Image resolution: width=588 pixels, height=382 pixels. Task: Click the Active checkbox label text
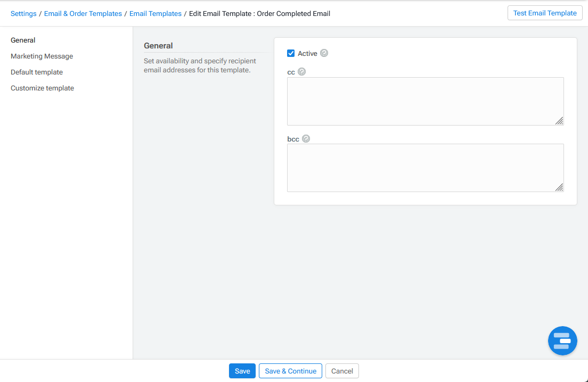[x=307, y=54]
